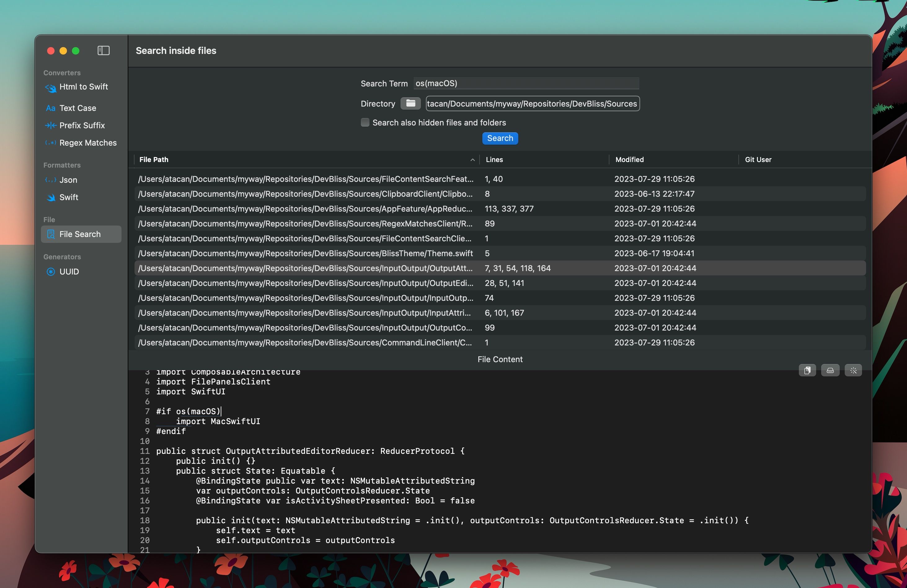The height and width of the screenshot is (588, 907).
Task: Select the InputOutput/InputOutp... result row
Action: [500, 298]
